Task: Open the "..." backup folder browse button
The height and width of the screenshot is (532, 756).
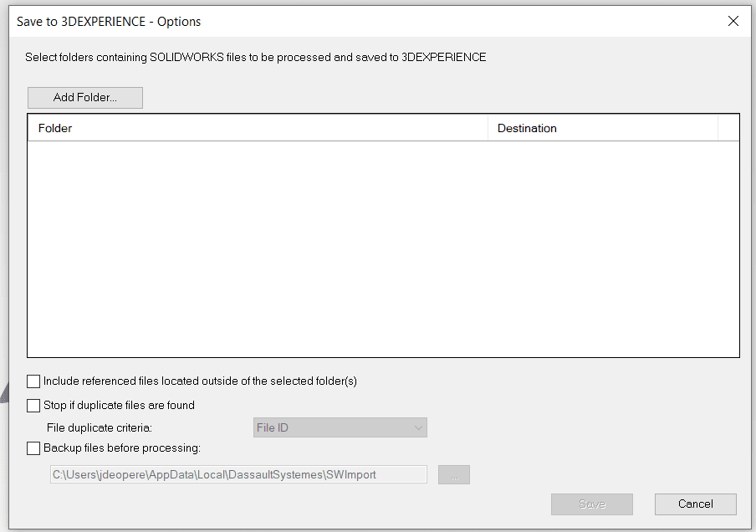Action: (x=453, y=473)
